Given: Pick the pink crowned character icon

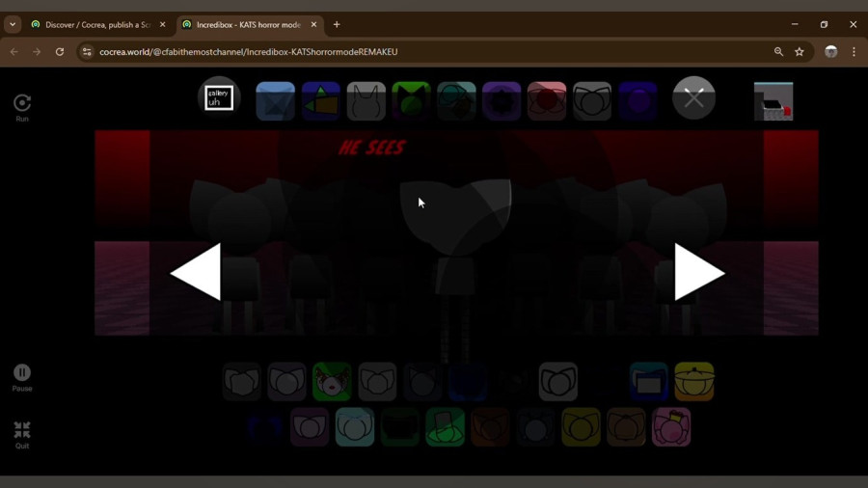Looking at the screenshot, I should pos(671,427).
